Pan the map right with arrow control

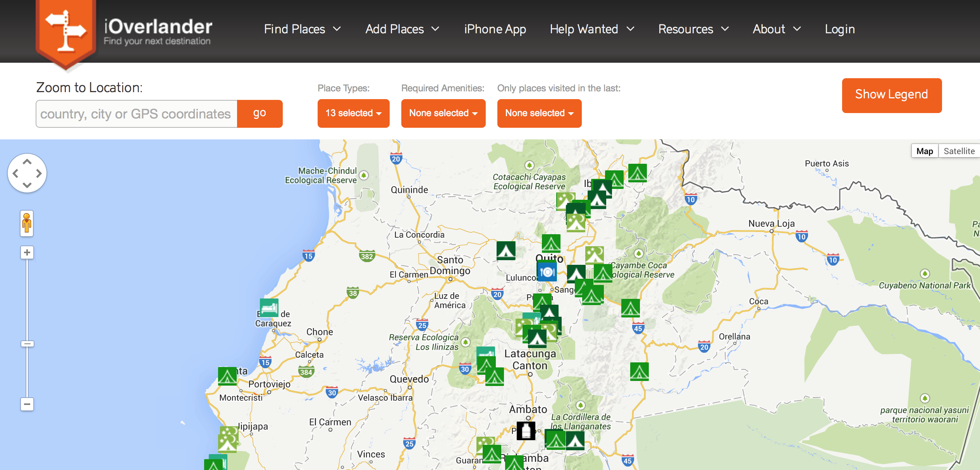[39, 173]
